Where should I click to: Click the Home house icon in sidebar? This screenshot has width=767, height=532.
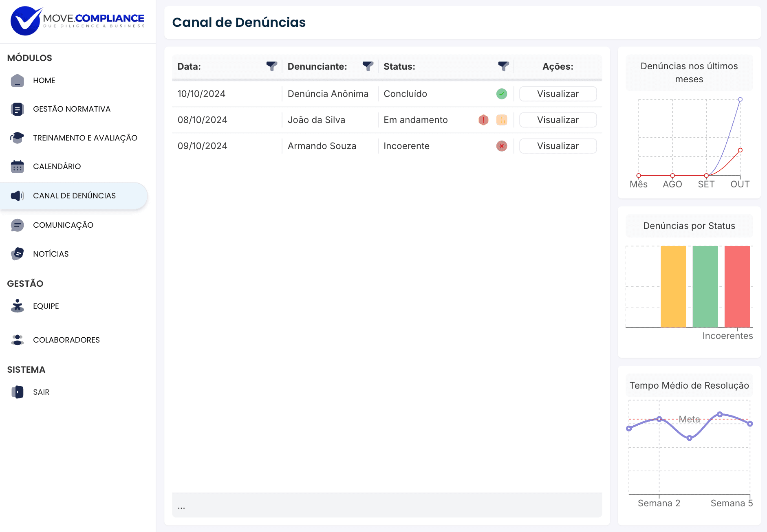[17, 81]
